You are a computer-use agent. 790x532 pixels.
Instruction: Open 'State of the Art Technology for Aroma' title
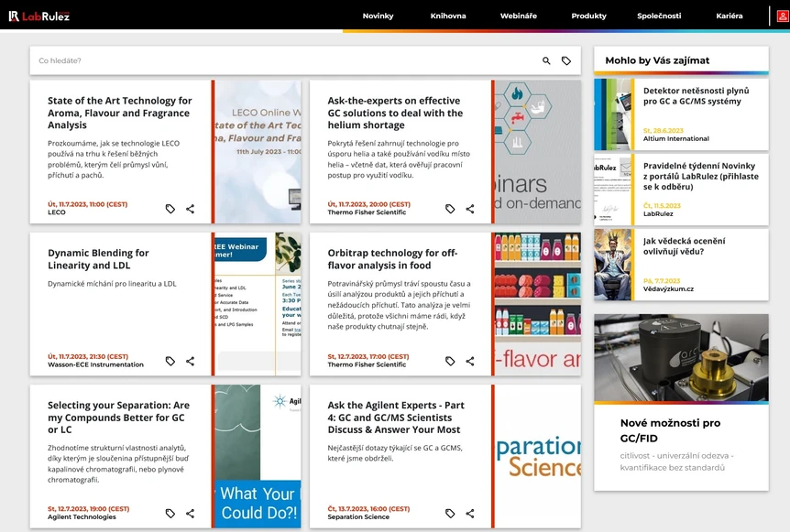pyautogui.click(x=120, y=113)
